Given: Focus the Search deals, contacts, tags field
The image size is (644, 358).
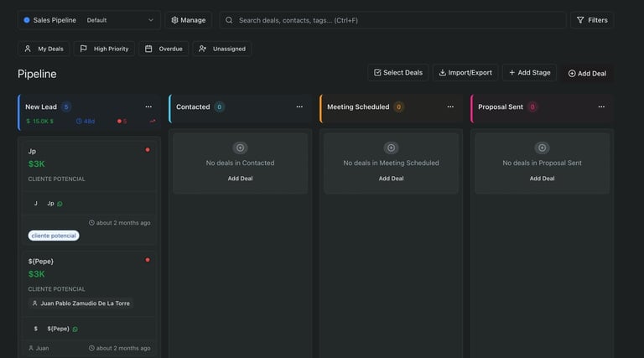Looking at the screenshot, I should tap(392, 20).
